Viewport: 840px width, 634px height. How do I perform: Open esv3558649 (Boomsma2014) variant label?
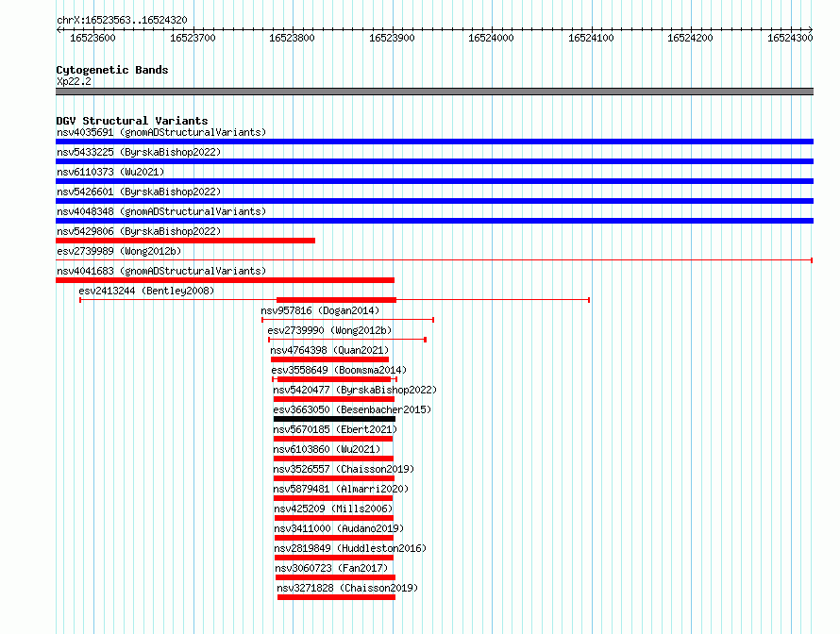339,370
